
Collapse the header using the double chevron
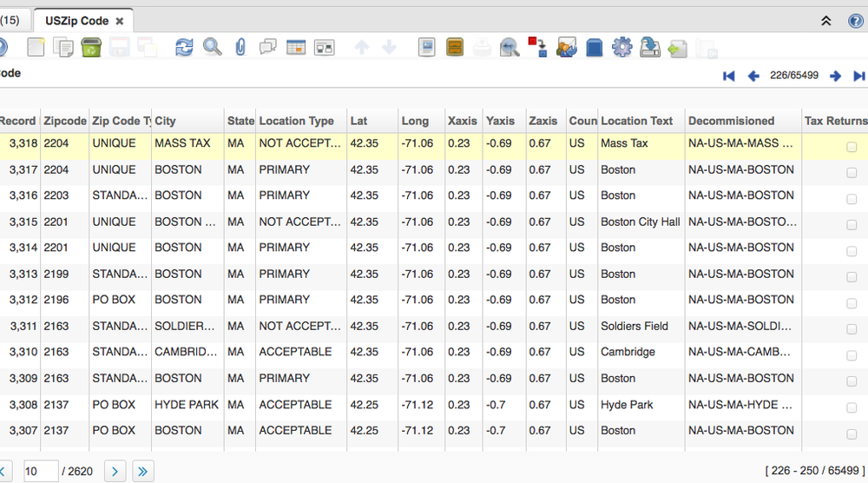click(826, 21)
